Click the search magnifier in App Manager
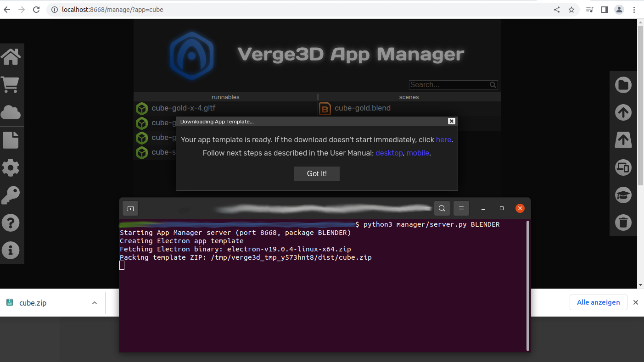 click(x=493, y=85)
